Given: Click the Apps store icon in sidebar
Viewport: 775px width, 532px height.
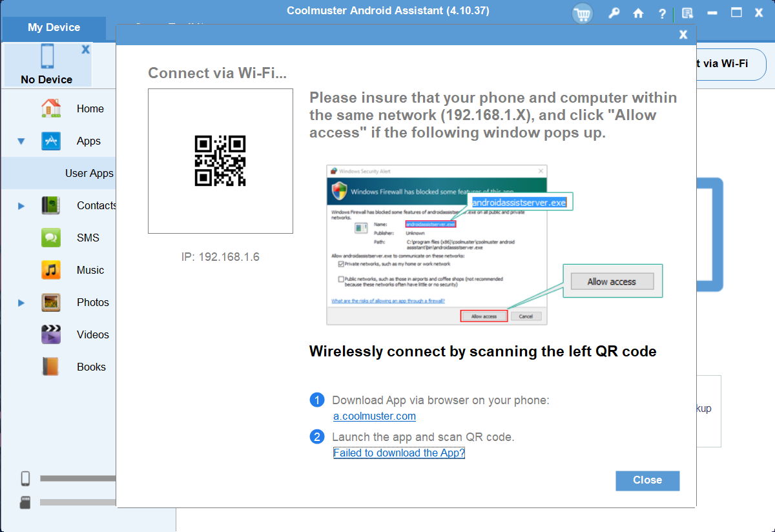Looking at the screenshot, I should (x=51, y=141).
